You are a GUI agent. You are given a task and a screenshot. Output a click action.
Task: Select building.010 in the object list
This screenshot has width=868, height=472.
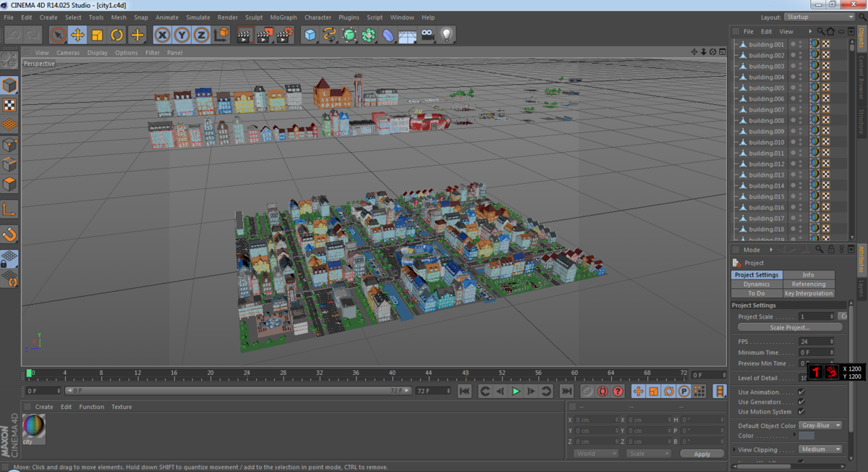pyautogui.click(x=766, y=142)
